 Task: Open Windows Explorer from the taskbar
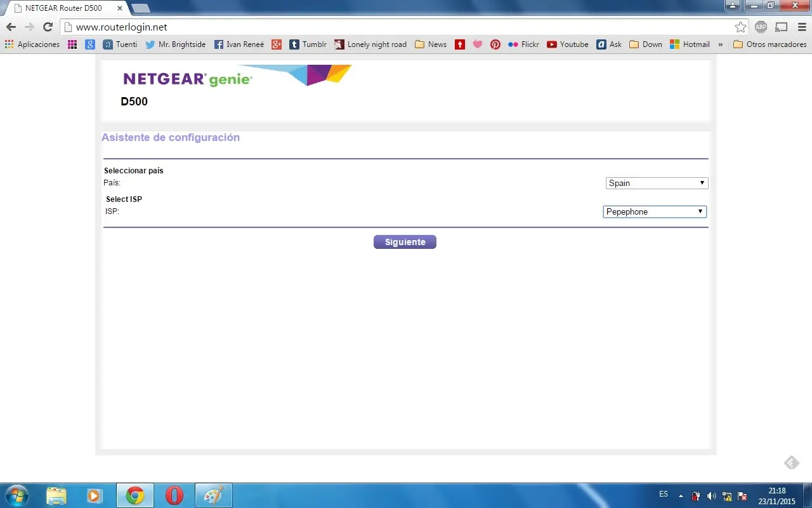[x=56, y=495]
